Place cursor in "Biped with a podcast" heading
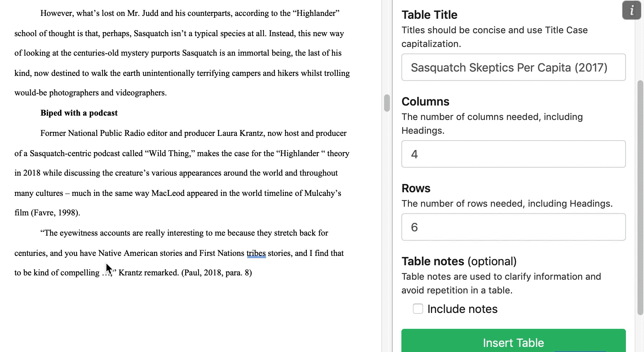The width and height of the screenshot is (644, 352). click(x=79, y=113)
